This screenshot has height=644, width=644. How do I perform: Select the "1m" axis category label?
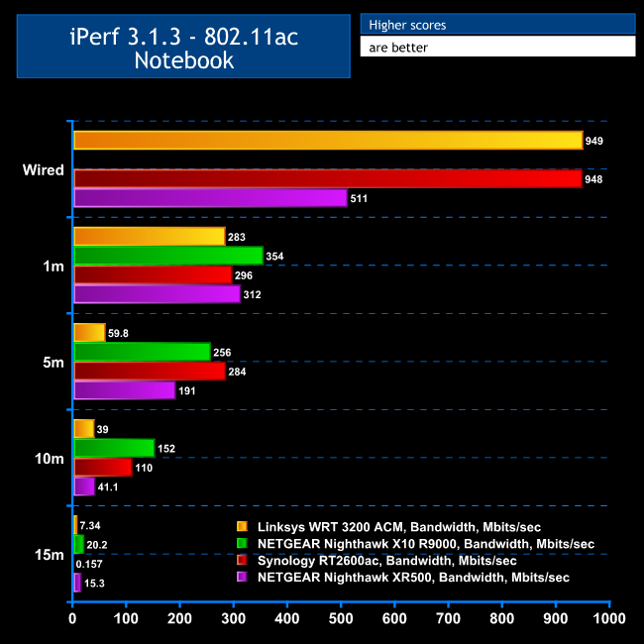click(54, 267)
